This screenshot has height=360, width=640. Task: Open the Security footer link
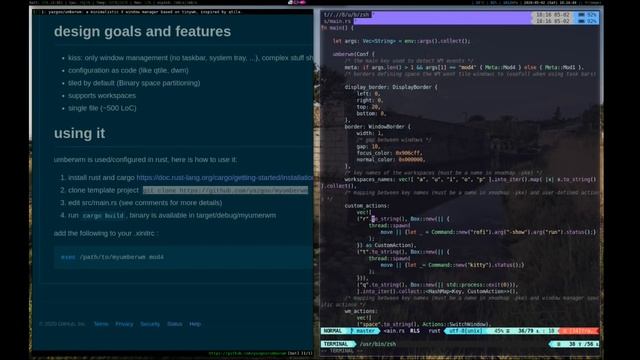[150, 324]
